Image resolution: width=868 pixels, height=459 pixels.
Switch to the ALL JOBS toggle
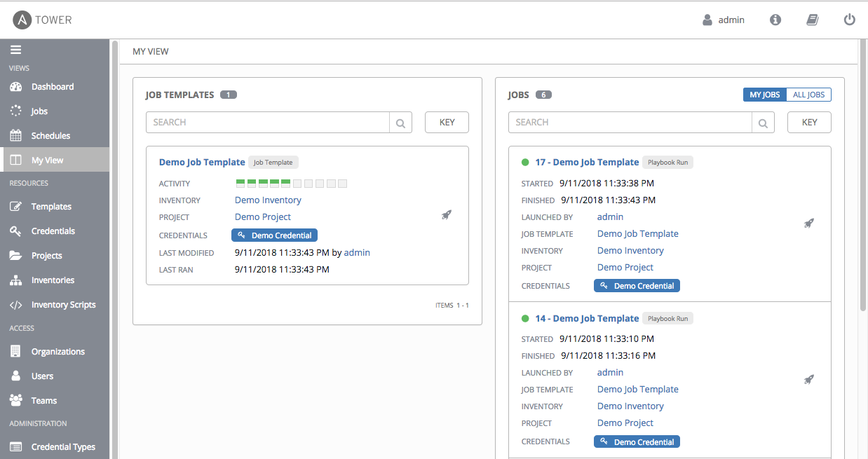pyautogui.click(x=808, y=95)
